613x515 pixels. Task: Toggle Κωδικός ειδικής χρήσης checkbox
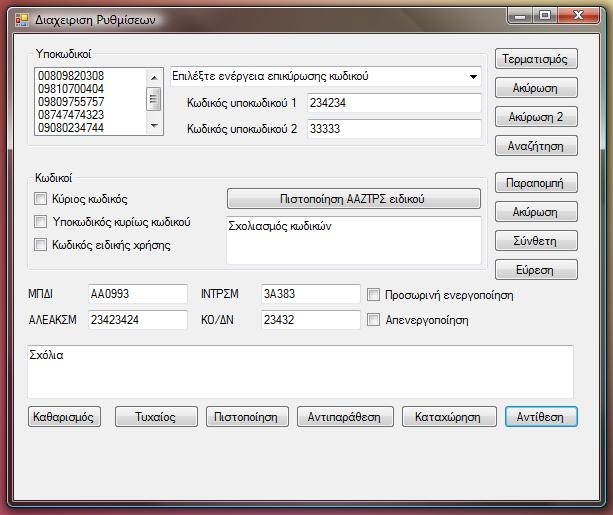pos(41,245)
